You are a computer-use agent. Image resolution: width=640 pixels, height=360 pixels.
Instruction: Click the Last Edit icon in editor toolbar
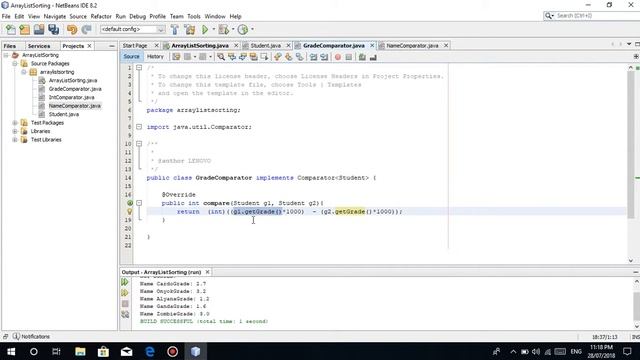[x=176, y=57]
